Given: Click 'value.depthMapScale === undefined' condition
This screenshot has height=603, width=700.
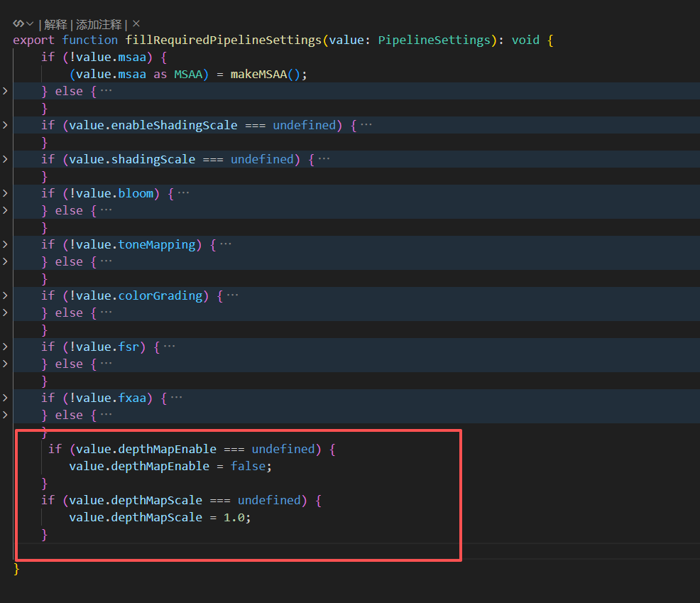Looking at the screenshot, I should (x=185, y=500).
